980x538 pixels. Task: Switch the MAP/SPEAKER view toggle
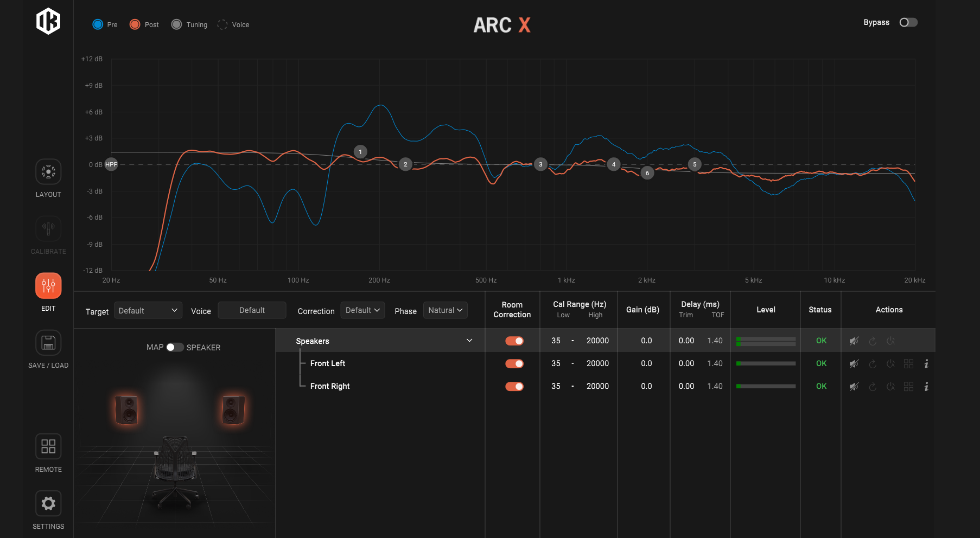(x=175, y=347)
